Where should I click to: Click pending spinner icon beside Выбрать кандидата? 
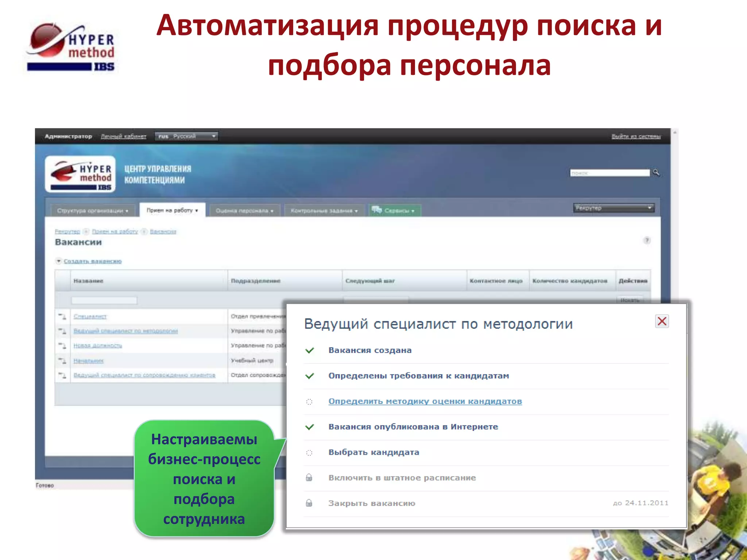[309, 453]
